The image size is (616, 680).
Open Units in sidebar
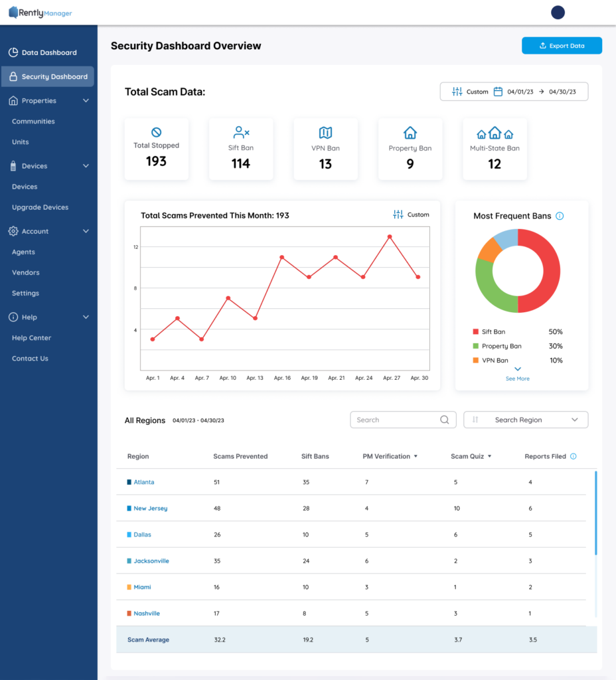pos(21,142)
